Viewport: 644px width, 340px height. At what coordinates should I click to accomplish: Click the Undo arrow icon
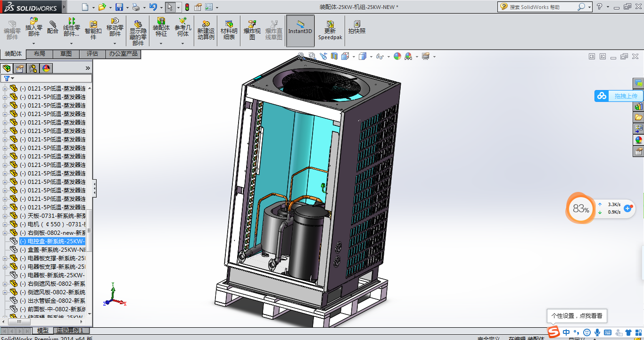tap(153, 7)
